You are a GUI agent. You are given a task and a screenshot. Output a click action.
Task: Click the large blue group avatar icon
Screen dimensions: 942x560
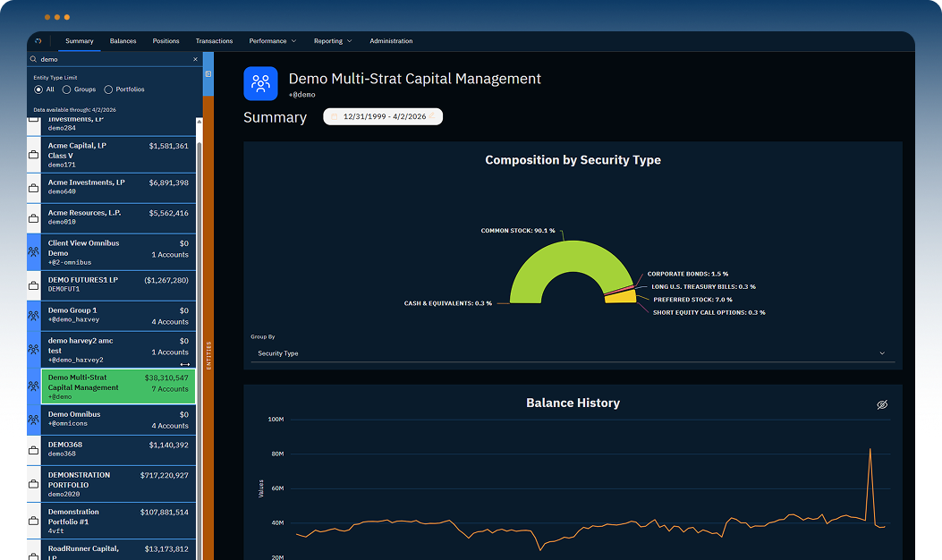260,83
